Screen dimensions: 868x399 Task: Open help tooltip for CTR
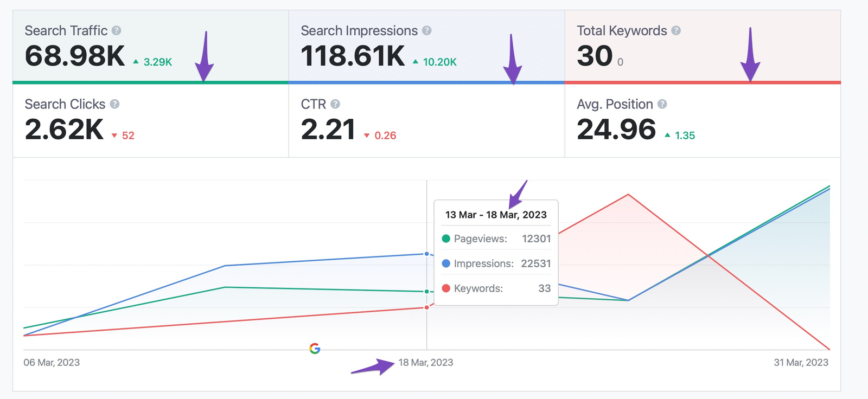[x=335, y=104]
